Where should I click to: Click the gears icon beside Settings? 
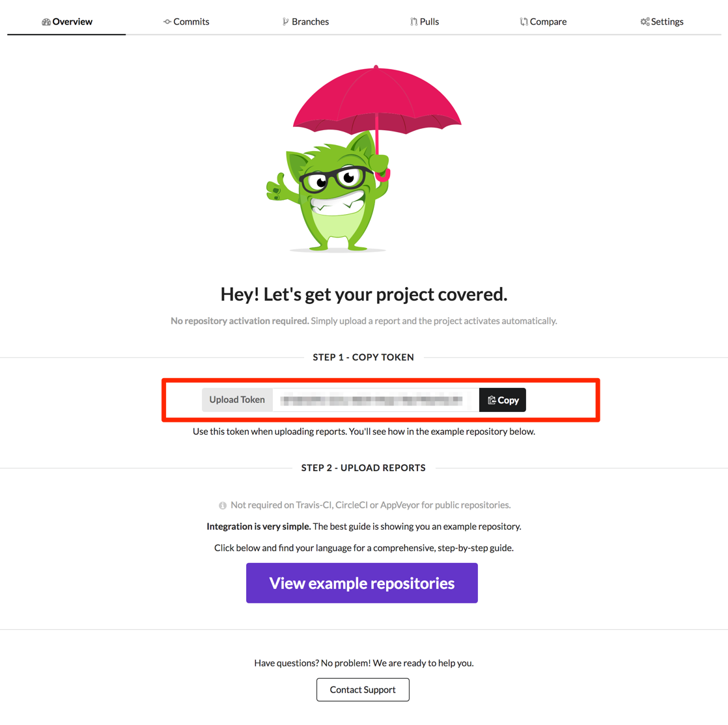pyautogui.click(x=645, y=22)
